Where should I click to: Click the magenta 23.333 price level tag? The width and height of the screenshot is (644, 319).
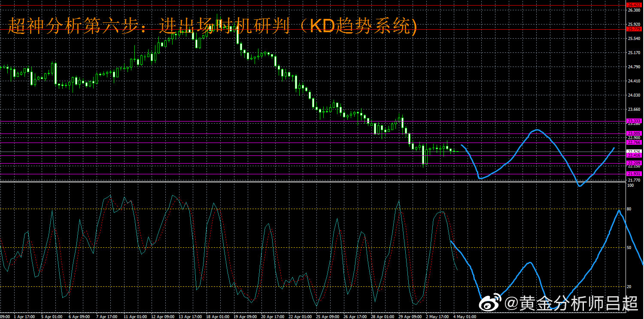pos(634,121)
